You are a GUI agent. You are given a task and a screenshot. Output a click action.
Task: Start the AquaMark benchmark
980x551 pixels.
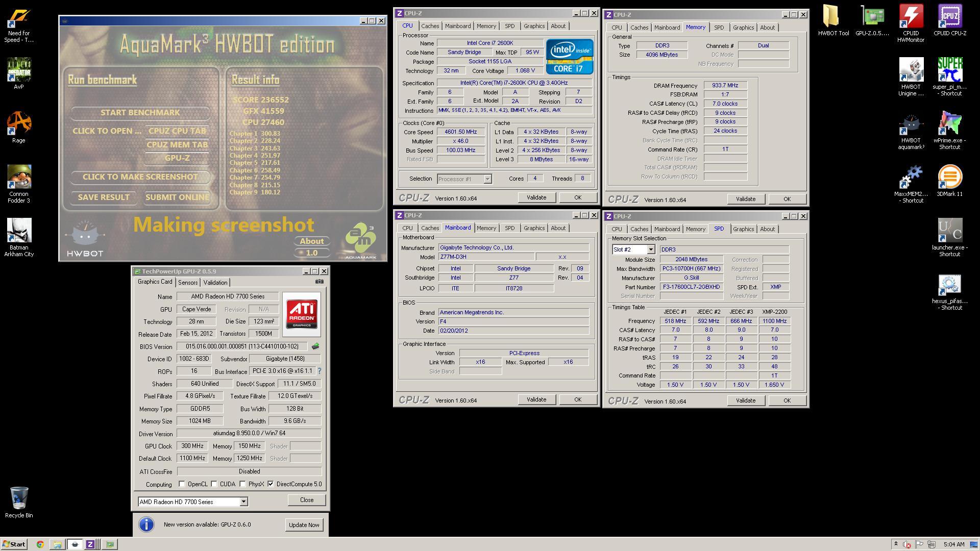coord(140,112)
